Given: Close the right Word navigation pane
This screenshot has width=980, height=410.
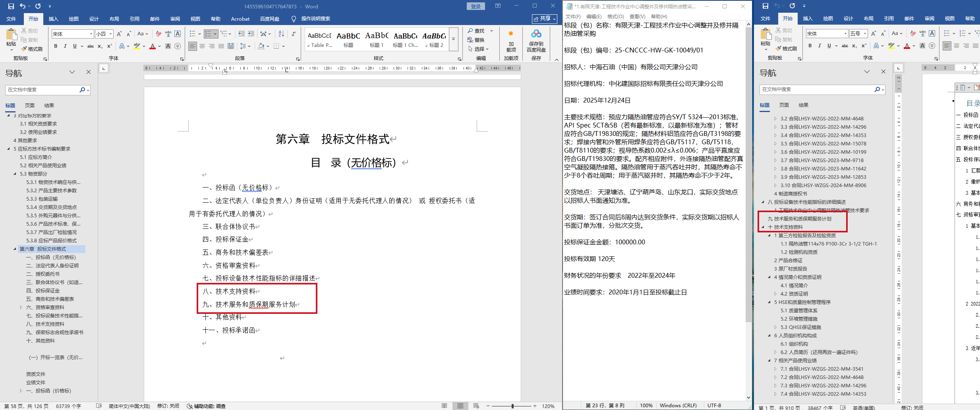Looking at the screenshot, I should (x=883, y=72).
